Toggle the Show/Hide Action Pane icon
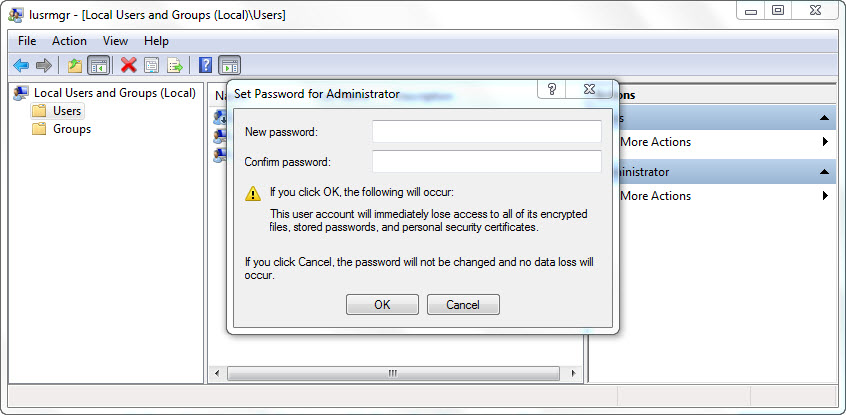Screen dimensions: 846x415 tap(229, 65)
